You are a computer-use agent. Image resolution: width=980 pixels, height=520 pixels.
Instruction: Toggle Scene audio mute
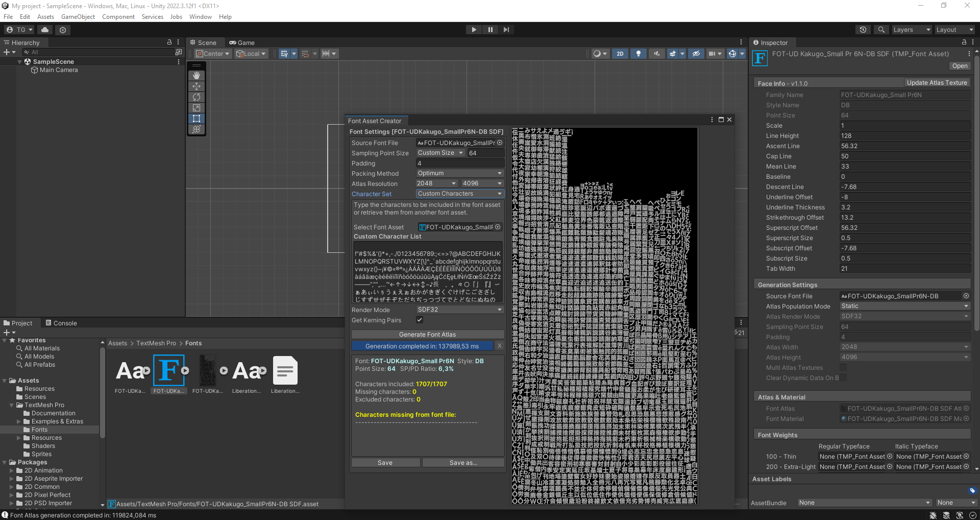click(656, 54)
